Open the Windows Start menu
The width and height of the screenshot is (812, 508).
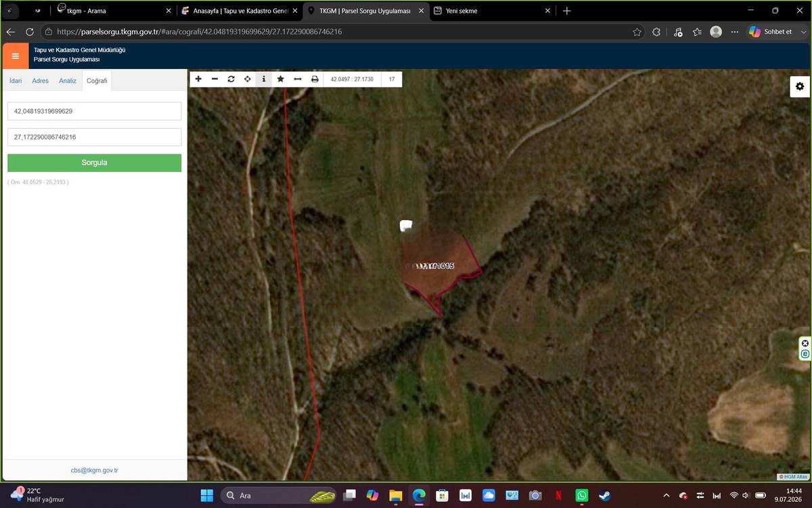pyautogui.click(x=207, y=496)
